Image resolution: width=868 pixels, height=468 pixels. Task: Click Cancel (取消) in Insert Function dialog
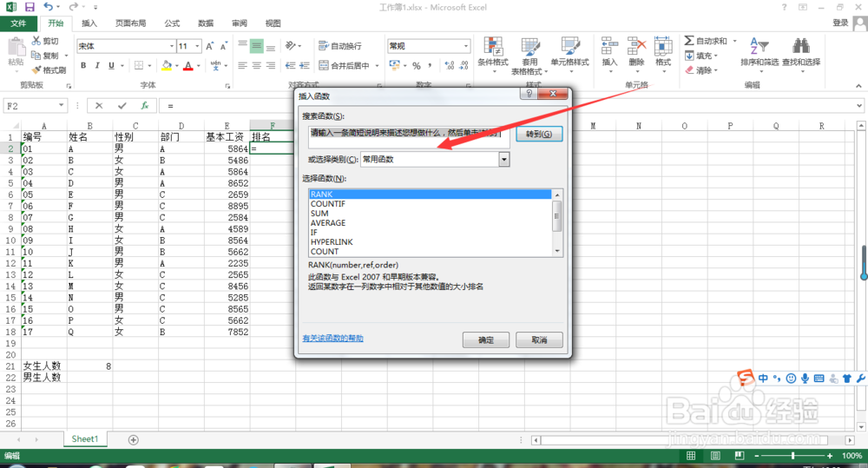point(539,339)
